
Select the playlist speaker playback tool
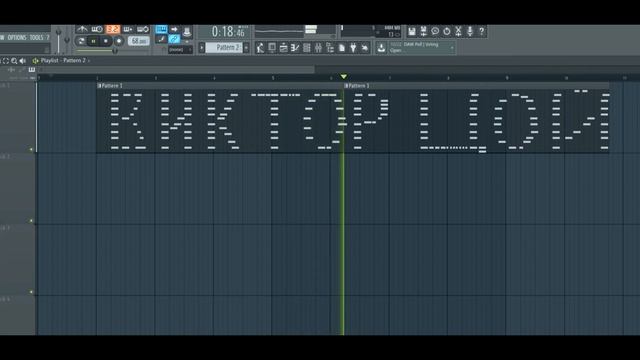[x=23, y=61]
